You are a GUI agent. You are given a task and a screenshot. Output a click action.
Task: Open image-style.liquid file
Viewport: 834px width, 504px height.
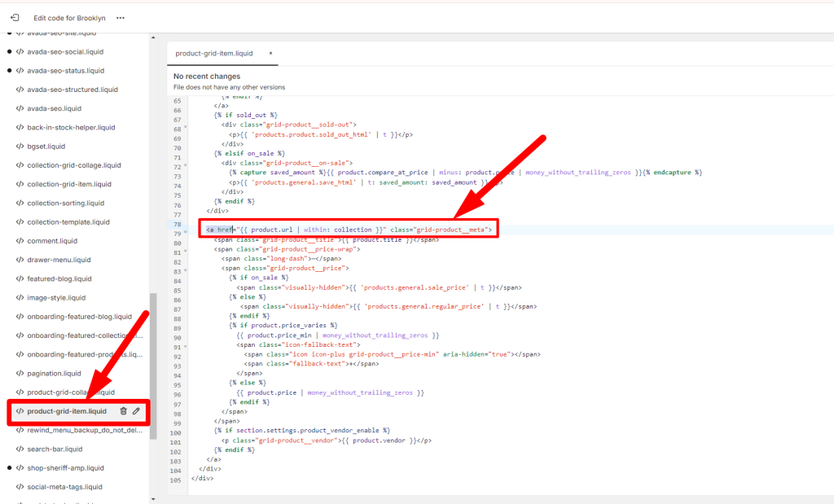[x=56, y=298]
